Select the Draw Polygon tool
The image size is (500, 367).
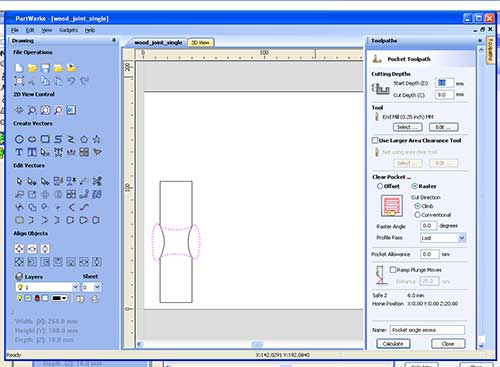click(84, 139)
